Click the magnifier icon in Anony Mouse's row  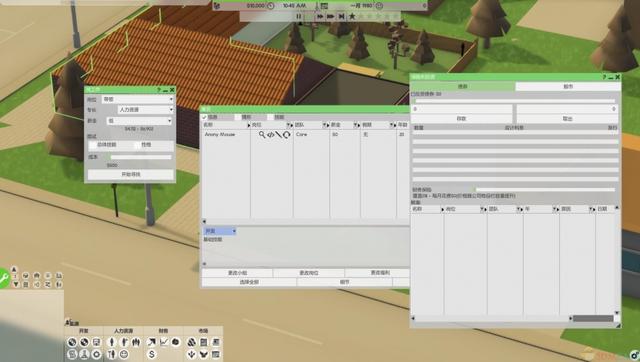[x=262, y=134]
